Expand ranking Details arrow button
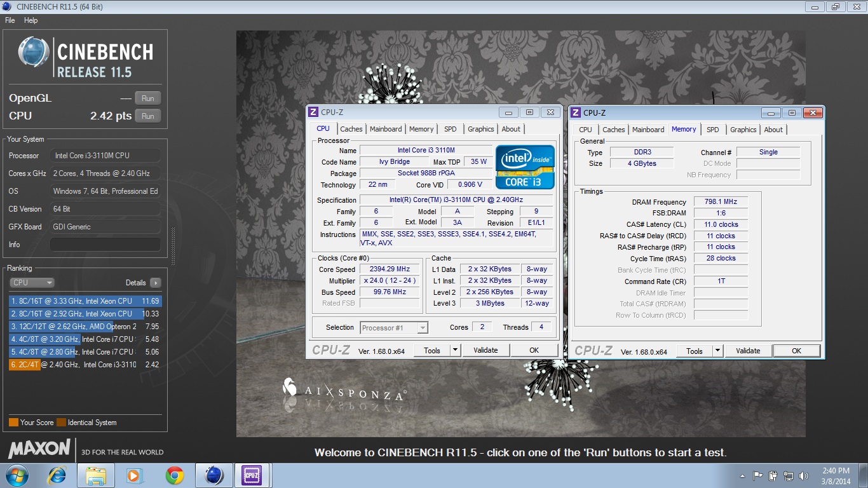This screenshot has width=868, height=488. 156,283
